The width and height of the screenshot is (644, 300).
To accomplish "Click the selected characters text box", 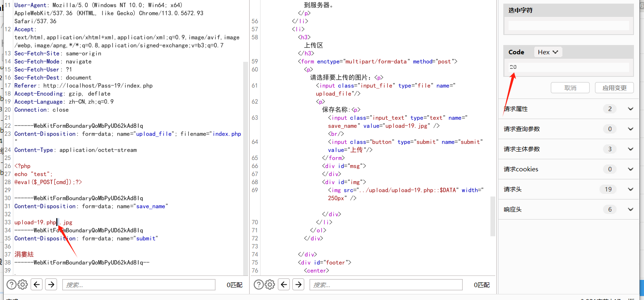I will 568,25.
